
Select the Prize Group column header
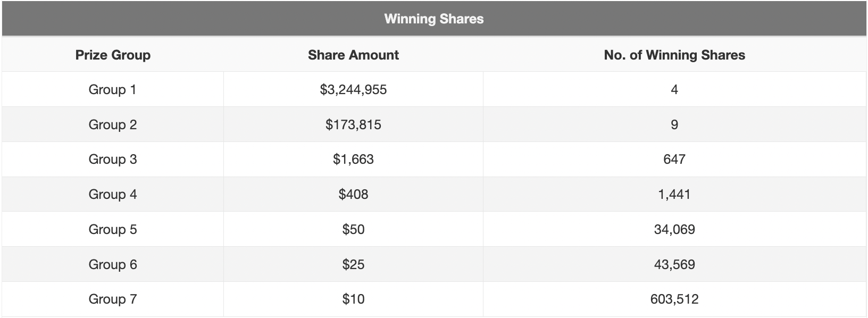pyautogui.click(x=113, y=55)
